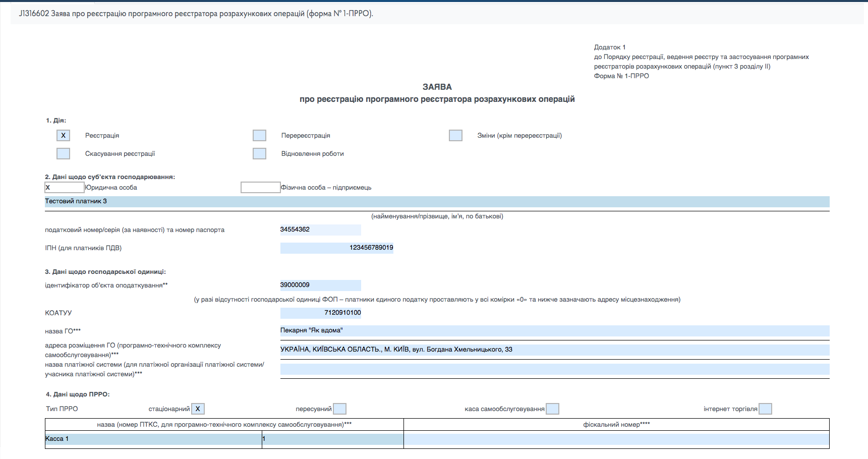Check the каса самообслуговування box

[553, 409]
